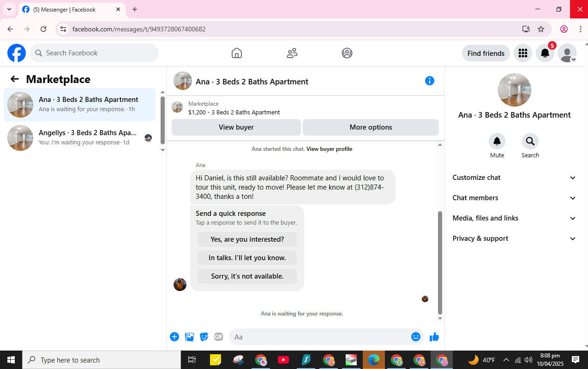Click the Windows taskbar search box
588x369 pixels.
[102, 360]
